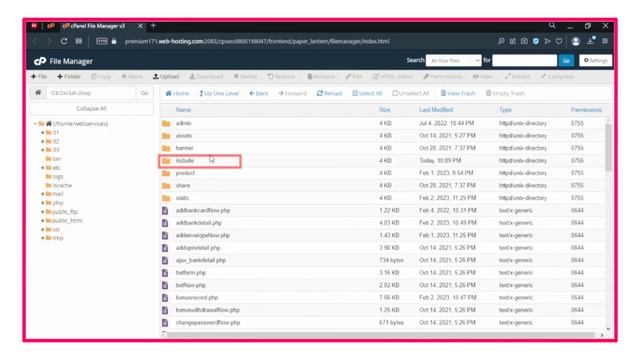Screen dimensions: 640x360
Task: Select the share folder icon
Action: (166, 186)
